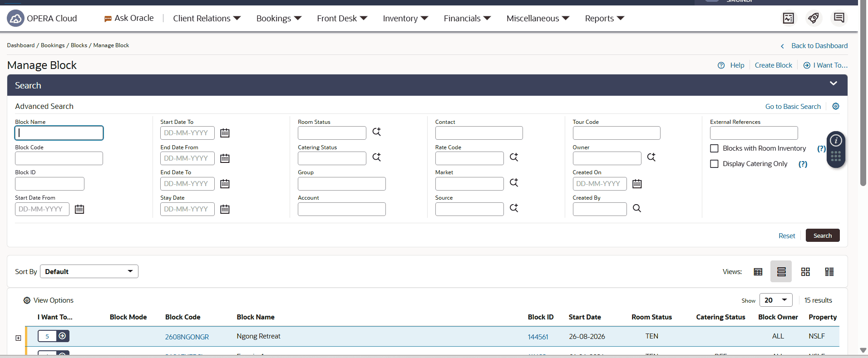Viewport: 868px width, 358px height.
Task: Open Owner lookup search
Action: click(651, 157)
